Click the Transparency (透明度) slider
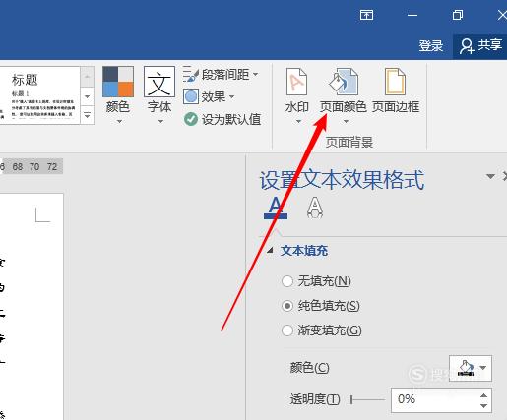Screen dimensions: 507x420 click(367, 399)
